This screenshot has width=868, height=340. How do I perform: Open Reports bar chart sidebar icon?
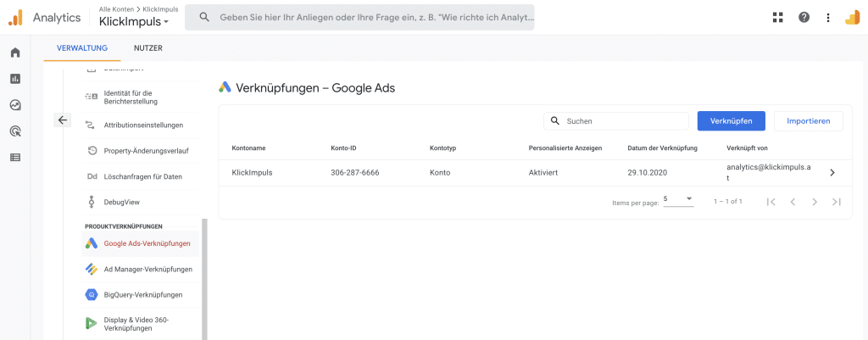[x=15, y=79]
